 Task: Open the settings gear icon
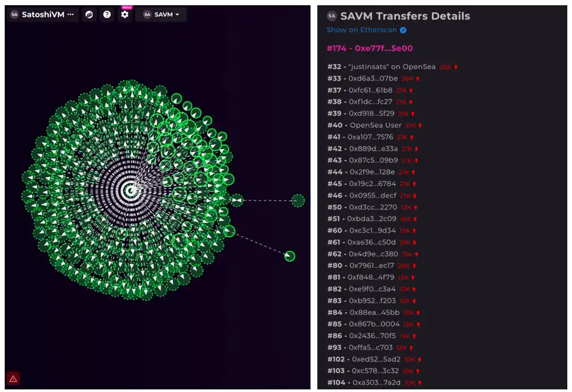point(125,15)
